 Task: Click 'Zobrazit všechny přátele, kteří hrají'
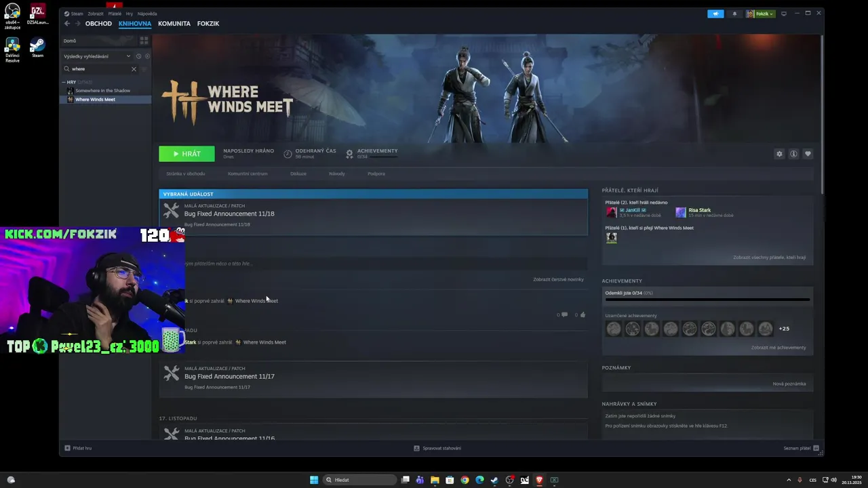pos(770,258)
